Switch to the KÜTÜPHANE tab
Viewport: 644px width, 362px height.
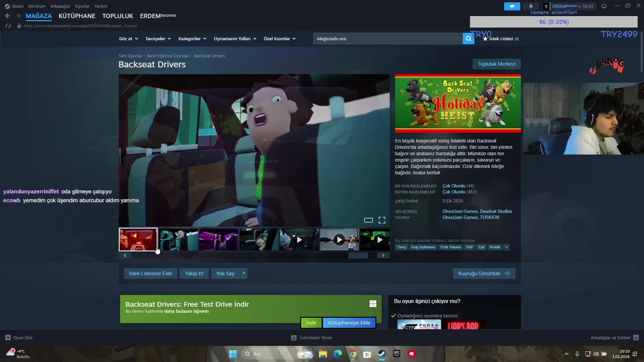(77, 16)
